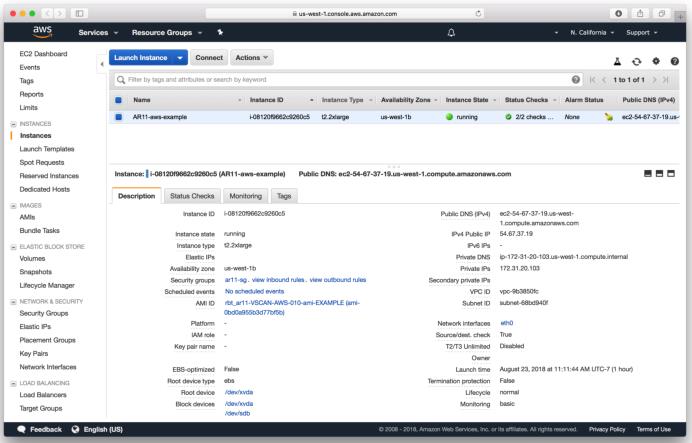Open the Launch Instance dropdown arrow

tap(180, 58)
